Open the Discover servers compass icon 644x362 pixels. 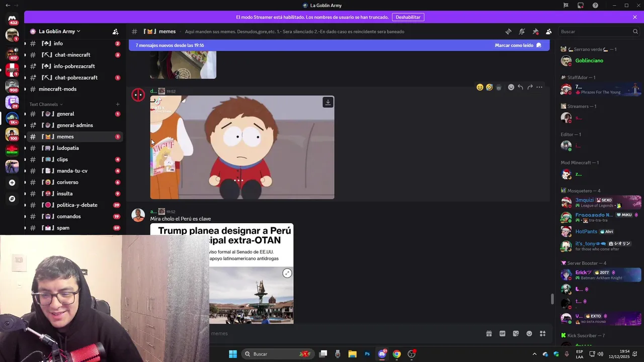click(12, 199)
